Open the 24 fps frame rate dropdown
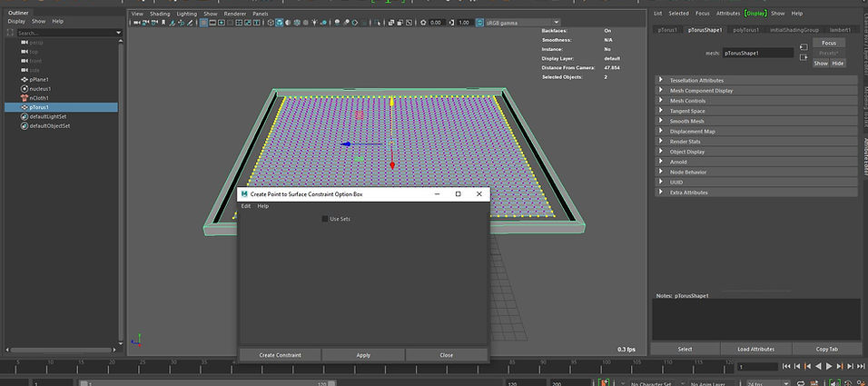Screen dimensions: 868x386 pyautogui.click(x=786, y=382)
